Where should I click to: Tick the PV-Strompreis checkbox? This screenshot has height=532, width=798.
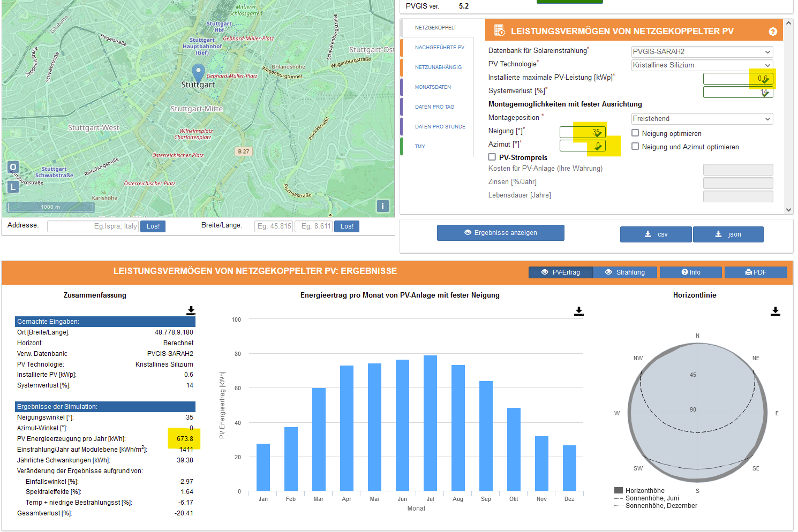point(492,157)
